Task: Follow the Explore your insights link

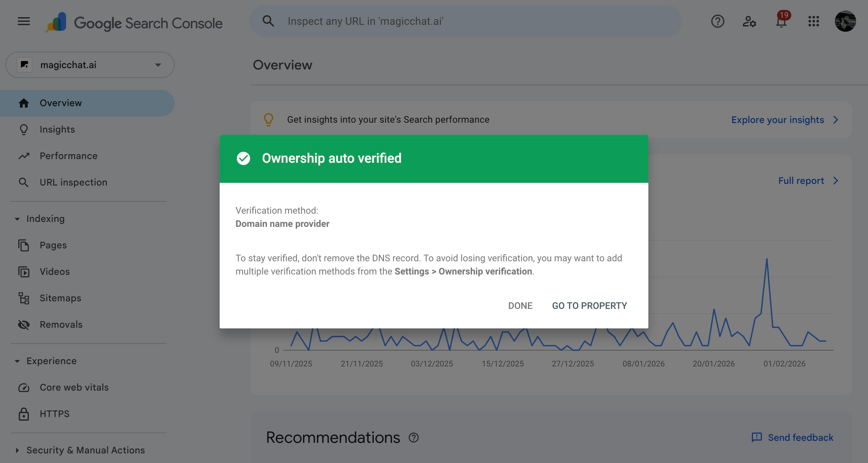Action: click(x=778, y=120)
